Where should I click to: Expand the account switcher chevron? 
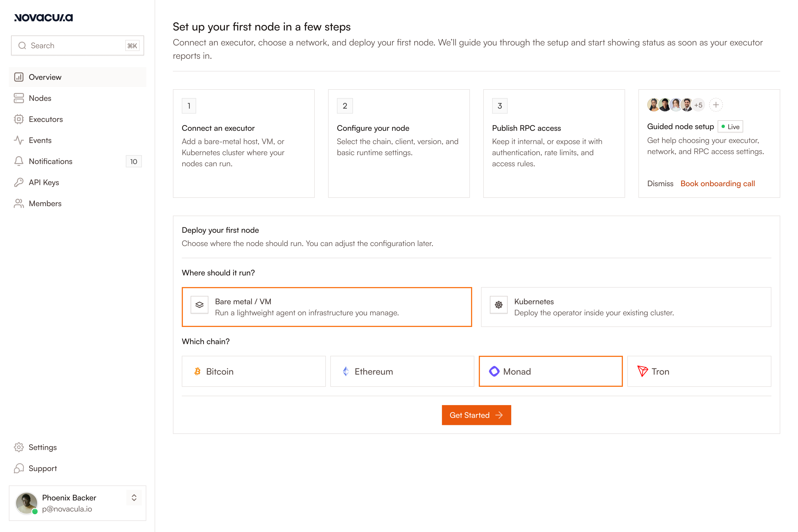[x=134, y=498]
